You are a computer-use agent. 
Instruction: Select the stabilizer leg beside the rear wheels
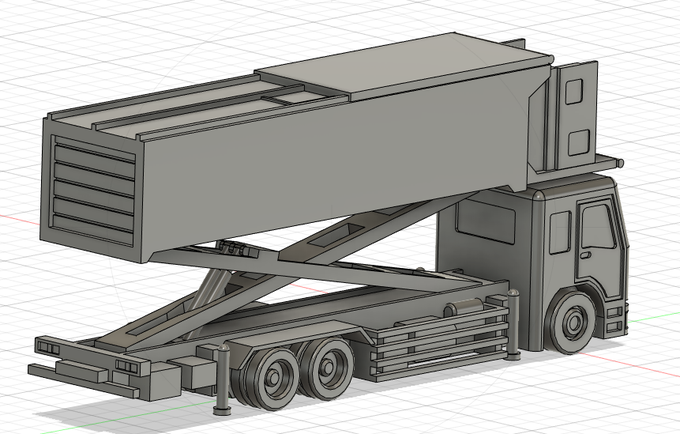[223, 379]
